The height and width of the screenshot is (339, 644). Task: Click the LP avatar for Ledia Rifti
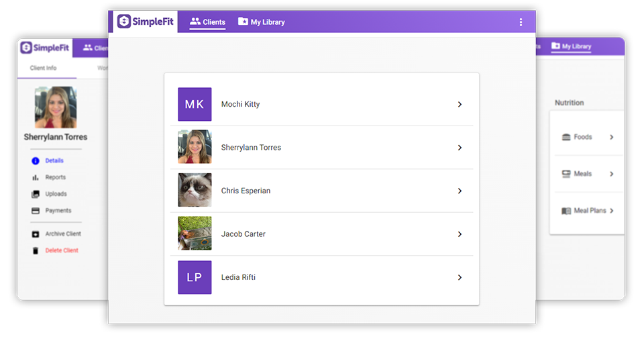[x=195, y=277]
